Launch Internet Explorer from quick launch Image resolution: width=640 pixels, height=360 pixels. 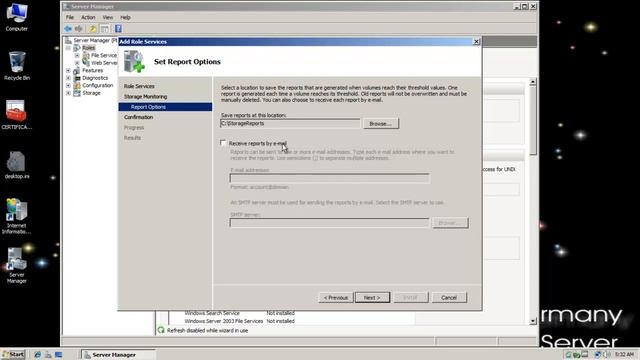[38, 355]
